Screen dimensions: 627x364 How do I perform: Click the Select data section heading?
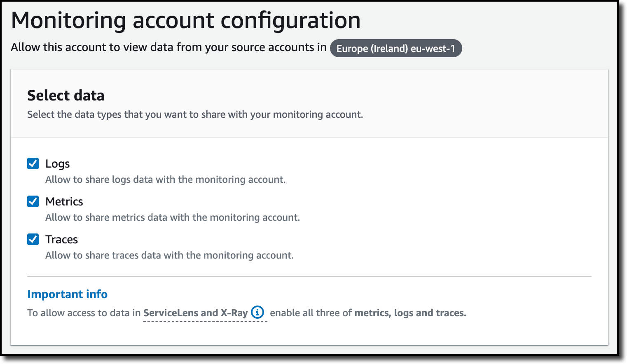click(x=66, y=96)
